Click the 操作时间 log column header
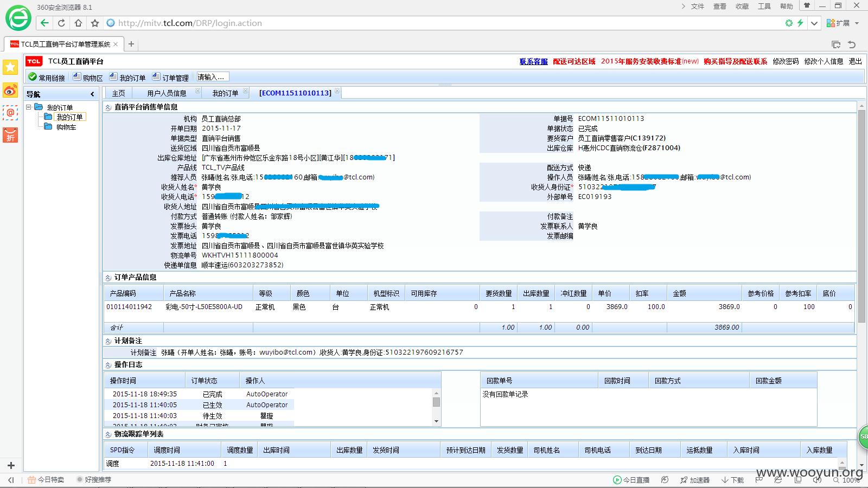The height and width of the screenshot is (488, 868). [144, 381]
